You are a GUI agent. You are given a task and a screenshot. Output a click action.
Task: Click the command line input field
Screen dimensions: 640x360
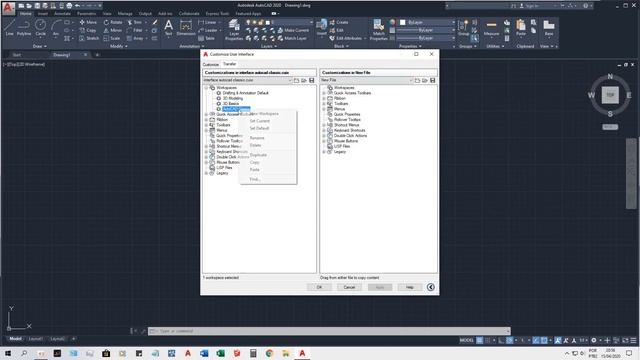(329, 331)
